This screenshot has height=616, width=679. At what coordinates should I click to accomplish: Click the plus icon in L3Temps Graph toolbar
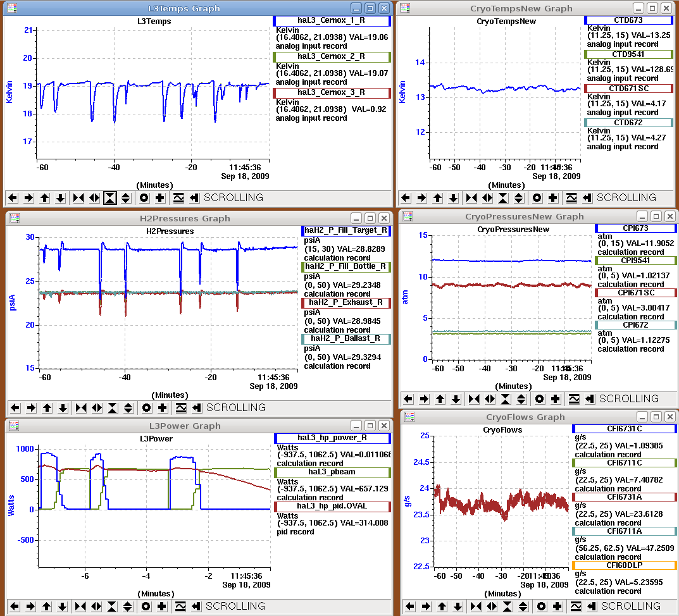click(x=160, y=198)
